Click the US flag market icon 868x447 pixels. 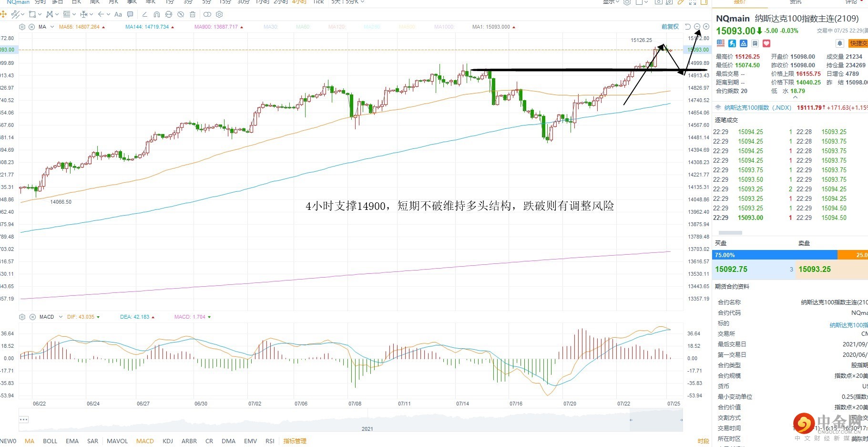coord(721,43)
